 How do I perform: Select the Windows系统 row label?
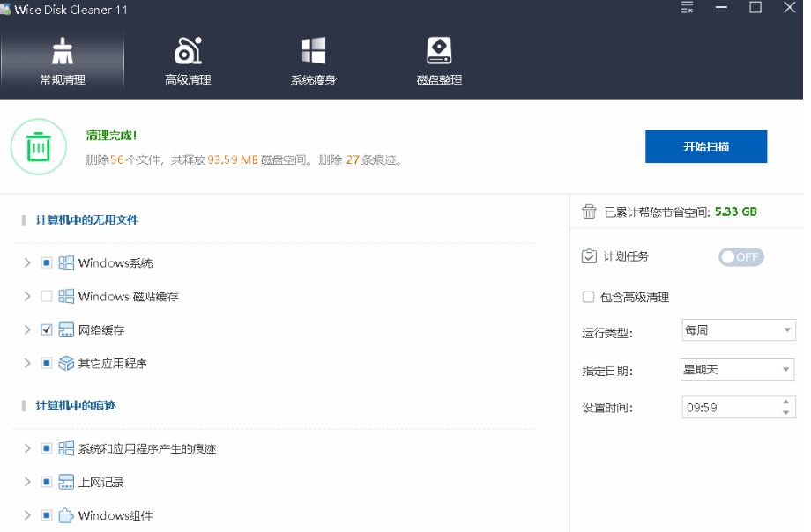pyautogui.click(x=115, y=263)
